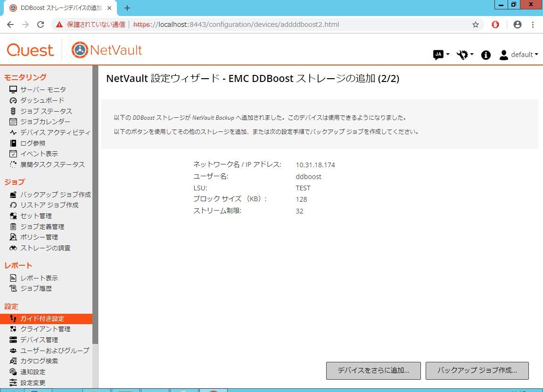
Task: Click the Guided Configuration (ガイド付き設定) footsteps icon
Action: click(x=13, y=318)
